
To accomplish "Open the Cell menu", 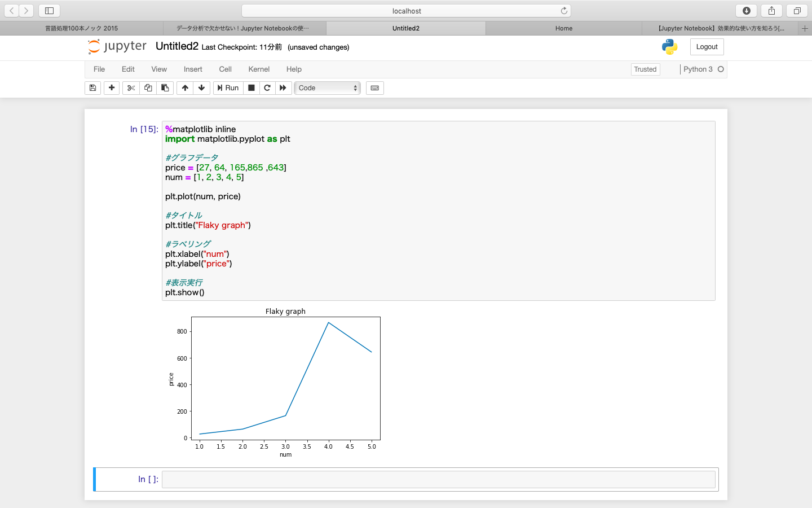I will click(x=226, y=69).
